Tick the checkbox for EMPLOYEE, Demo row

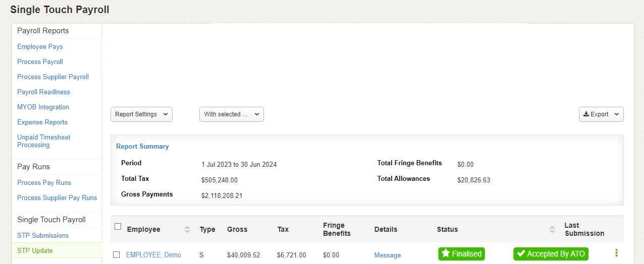(x=116, y=255)
